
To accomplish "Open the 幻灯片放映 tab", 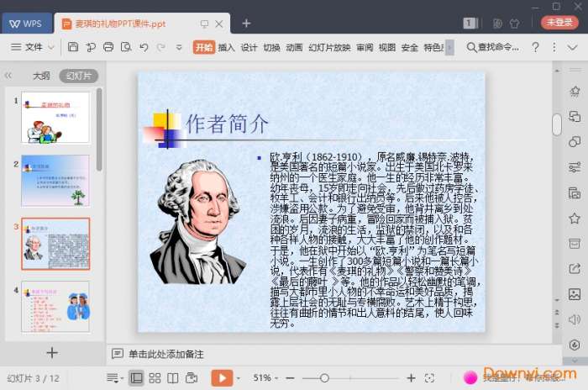I will tap(329, 47).
